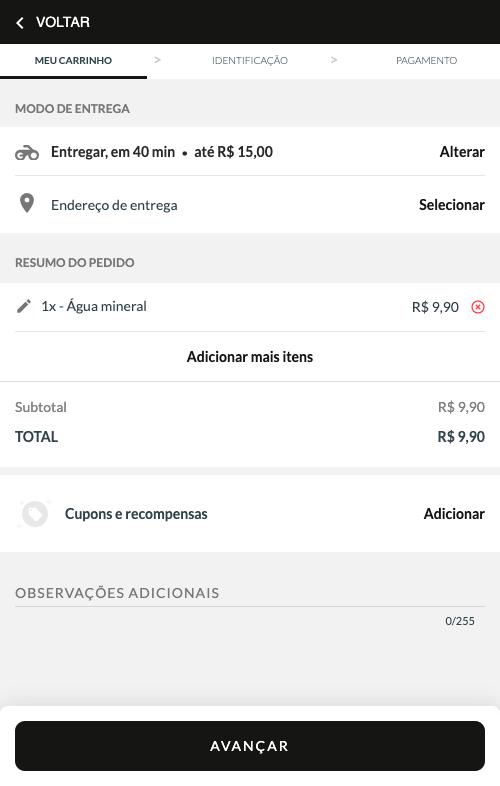Click the motorcycle delivery icon
This screenshot has height=786, width=500.
click(x=27, y=152)
